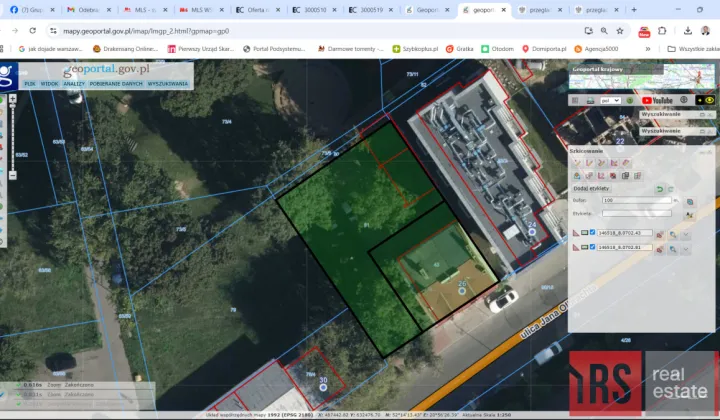Click the print icon beside language selector

(x=590, y=100)
